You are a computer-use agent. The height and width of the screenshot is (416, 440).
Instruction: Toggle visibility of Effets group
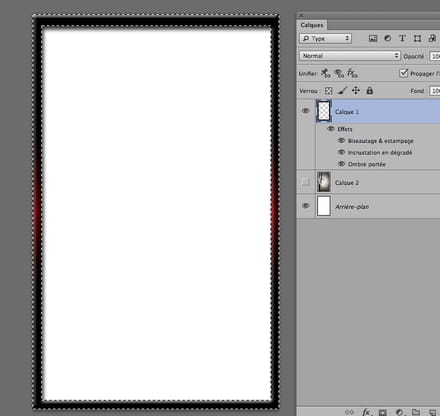coord(331,129)
